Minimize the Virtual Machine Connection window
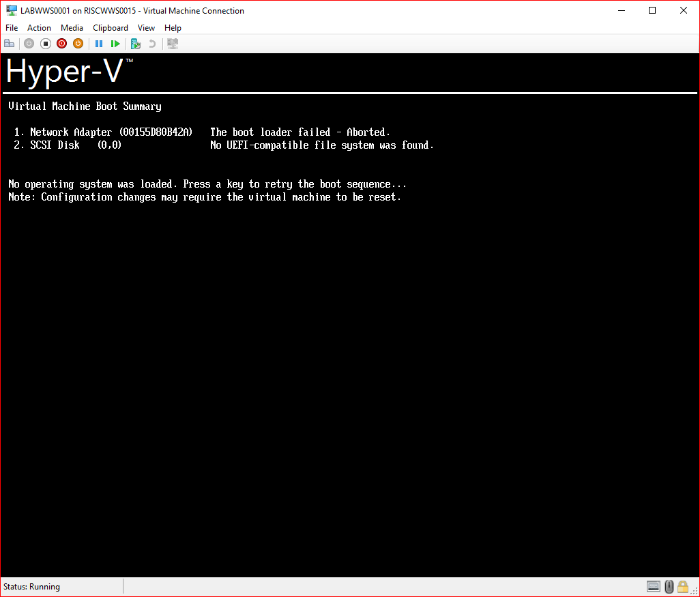This screenshot has width=700, height=597. coord(622,10)
